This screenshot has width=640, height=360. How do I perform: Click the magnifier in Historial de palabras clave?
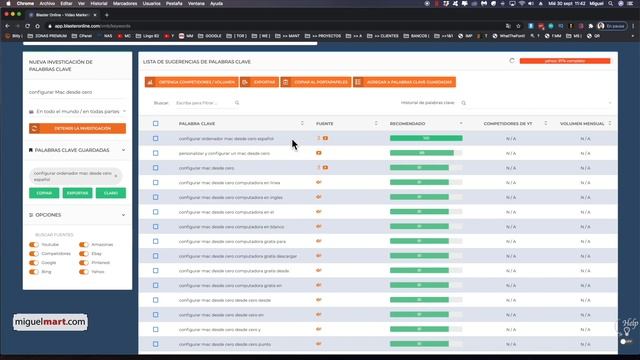[x=464, y=103]
